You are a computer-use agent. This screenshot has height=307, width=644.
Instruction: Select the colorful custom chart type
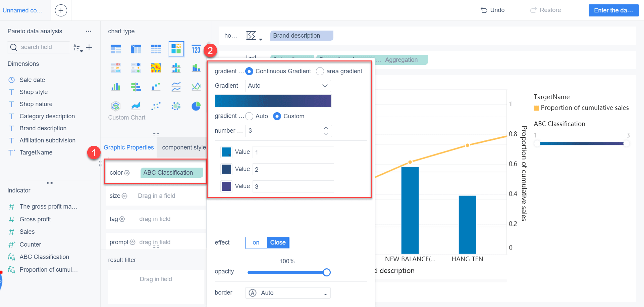176,49
